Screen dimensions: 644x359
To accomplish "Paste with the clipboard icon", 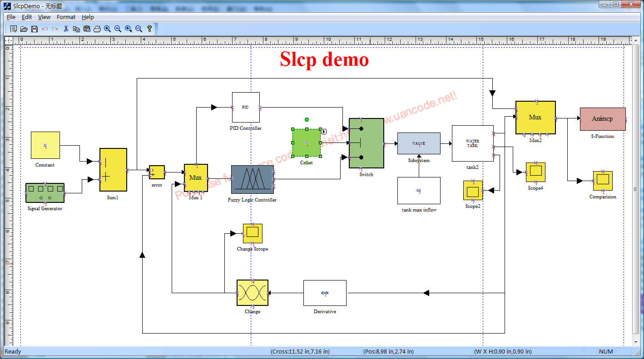I will (x=87, y=29).
